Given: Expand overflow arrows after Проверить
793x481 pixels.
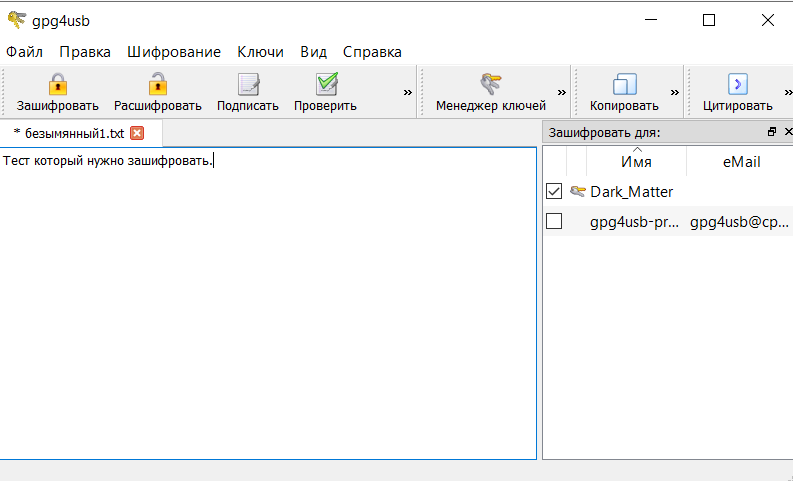Looking at the screenshot, I should pos(408,92).
